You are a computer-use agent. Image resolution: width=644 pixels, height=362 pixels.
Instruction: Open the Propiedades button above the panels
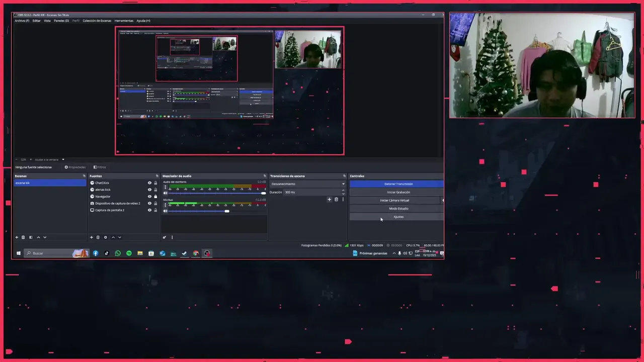tap(75, 167)
